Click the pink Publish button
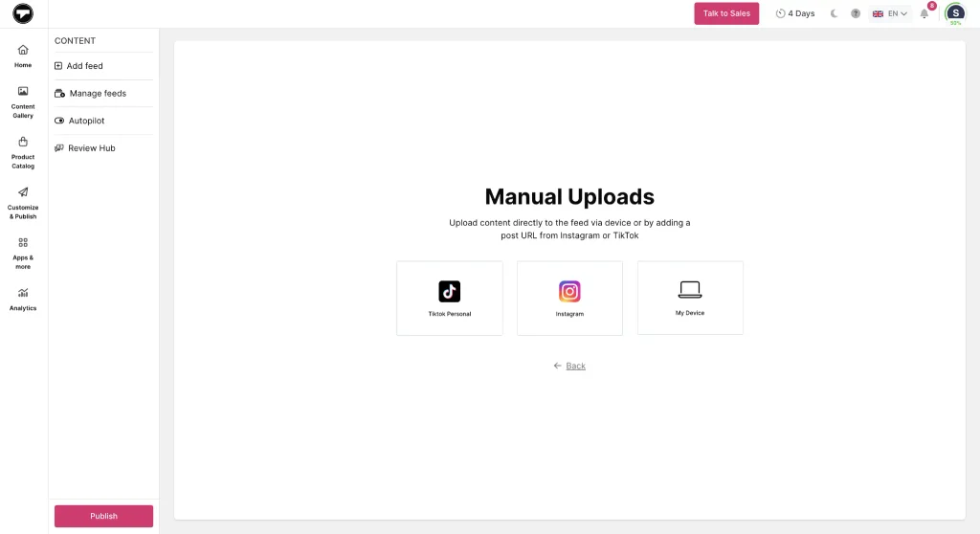The height and width of the screenshot is (534, 980). click(x=103, y=516)
